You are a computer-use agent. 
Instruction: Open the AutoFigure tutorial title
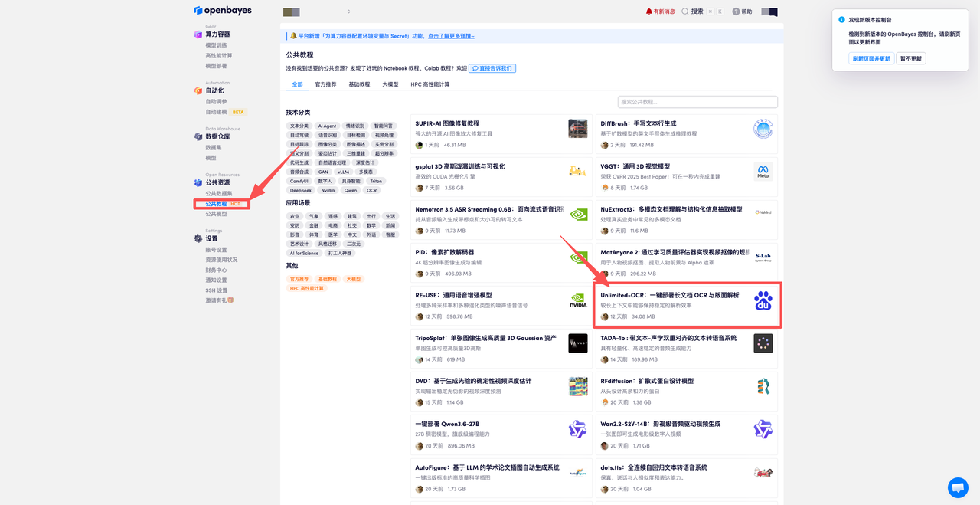pyautogui.click(x=487, y=467)
